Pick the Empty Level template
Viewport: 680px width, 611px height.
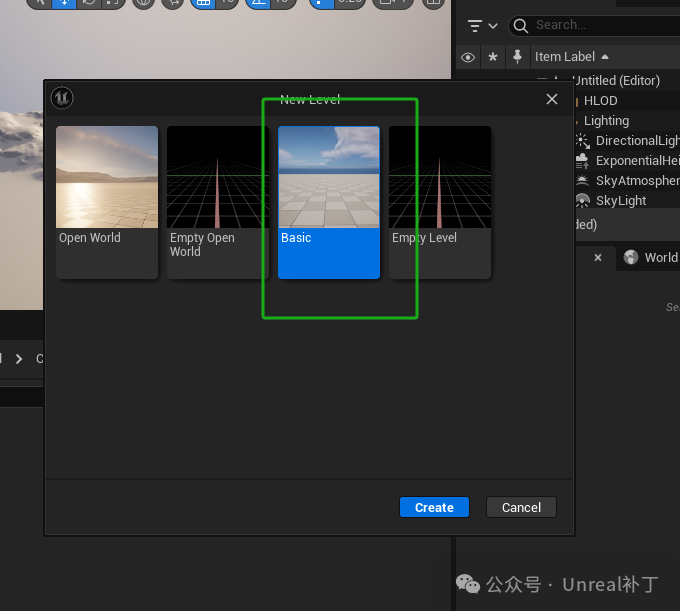[440, 202]
